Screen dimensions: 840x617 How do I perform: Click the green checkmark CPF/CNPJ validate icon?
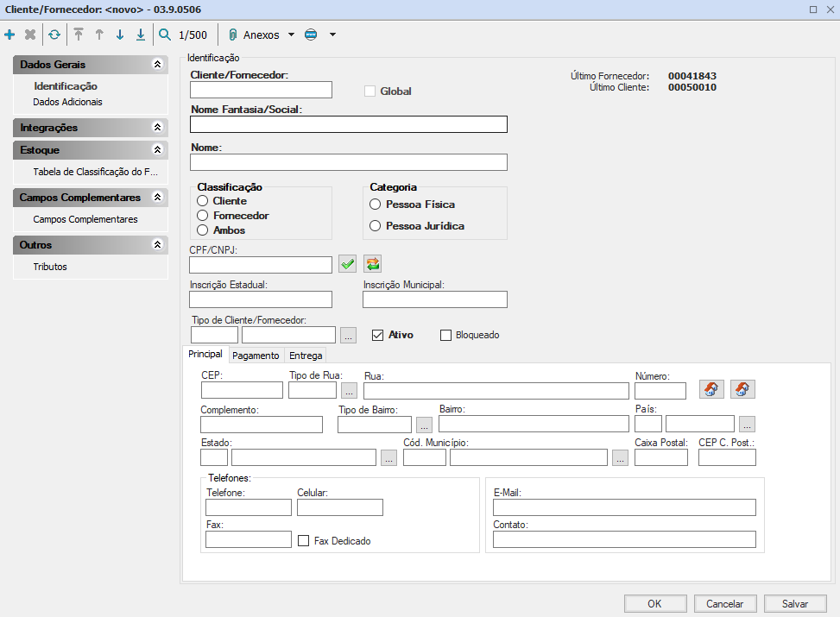click(x=347, y=264)
